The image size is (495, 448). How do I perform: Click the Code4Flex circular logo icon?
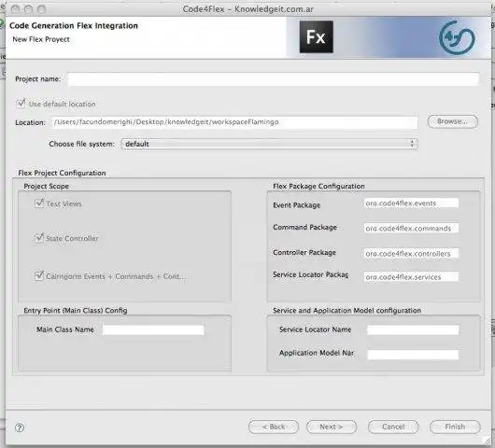[x=457, y=37]
